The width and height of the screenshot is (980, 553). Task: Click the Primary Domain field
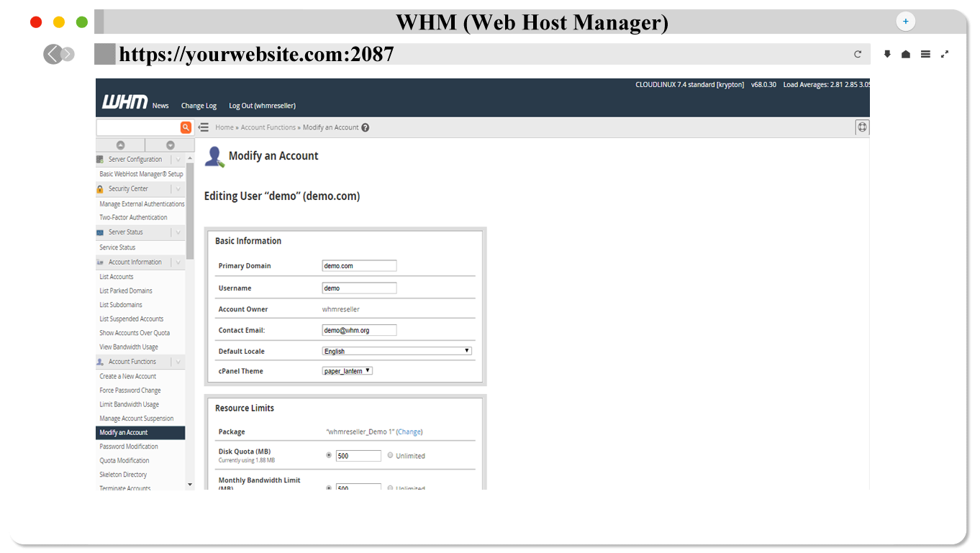point(359,265)
